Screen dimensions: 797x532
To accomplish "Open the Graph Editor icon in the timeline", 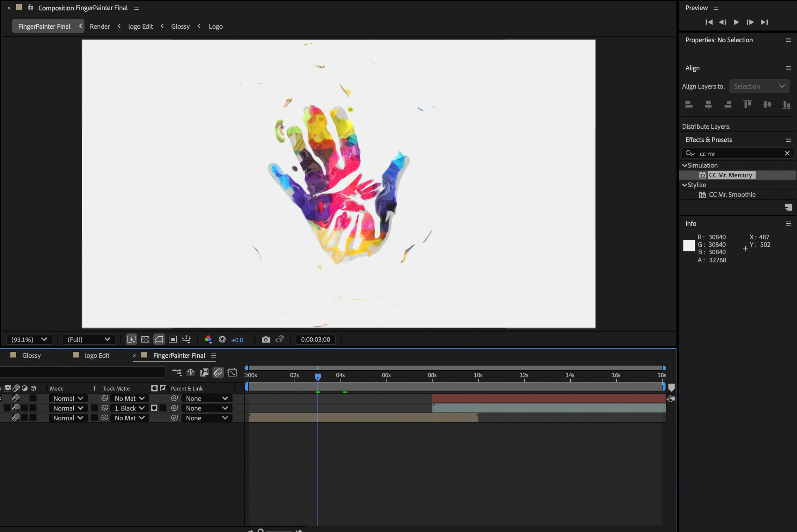I will [232, 372].
